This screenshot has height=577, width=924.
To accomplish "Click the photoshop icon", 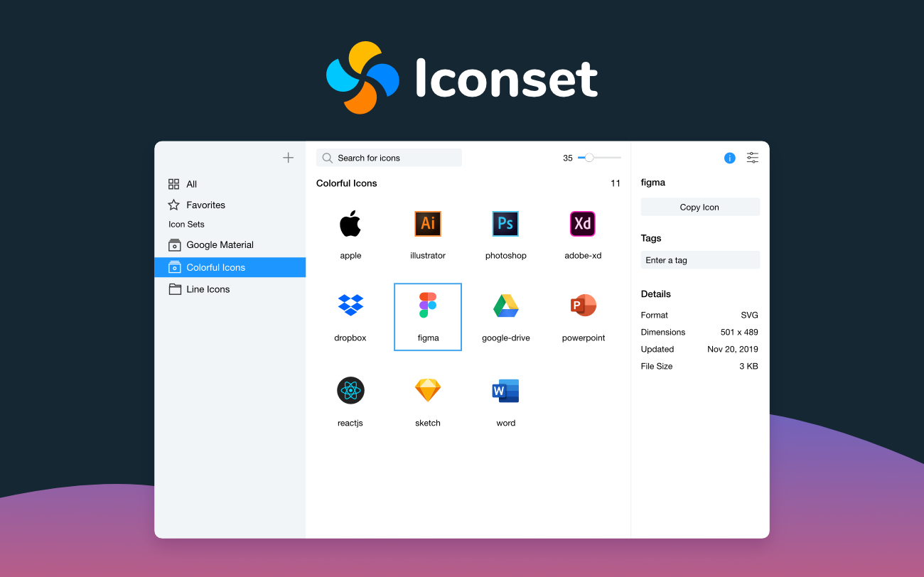I will pyautogui.click(x=505, y=224).
